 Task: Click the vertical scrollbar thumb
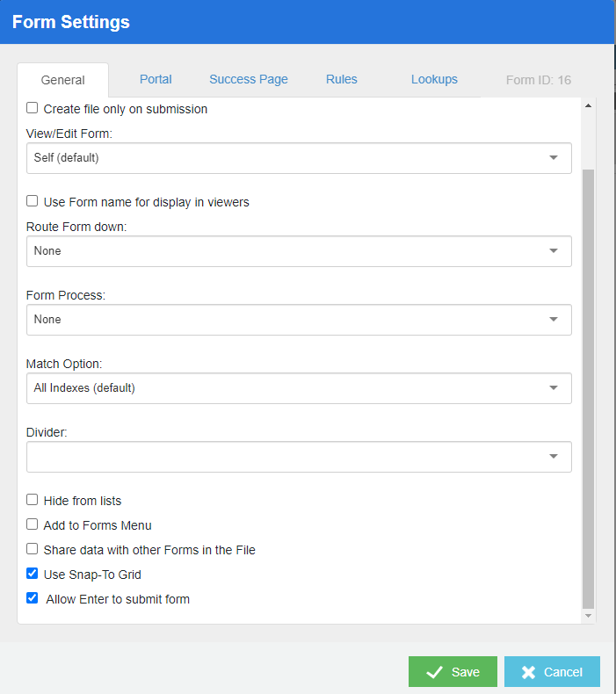[x=588, y=387]
